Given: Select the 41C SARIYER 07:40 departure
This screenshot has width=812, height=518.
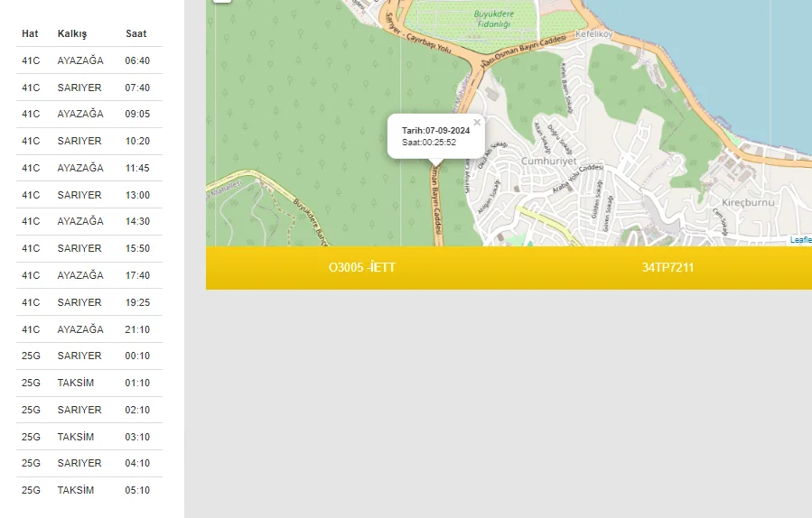Looking at the screenshot, I should point(89,88).
